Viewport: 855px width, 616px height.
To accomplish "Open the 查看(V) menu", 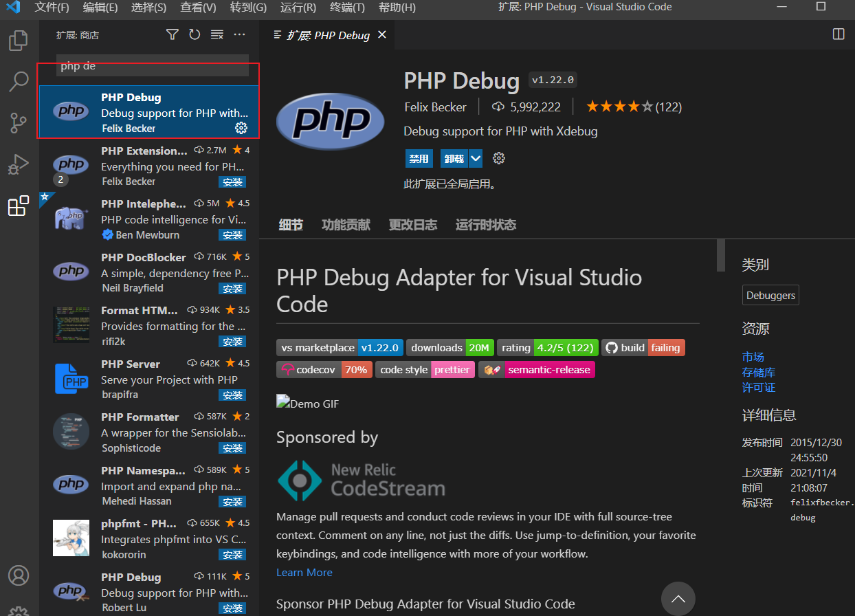I will click(x=198, y=8).
